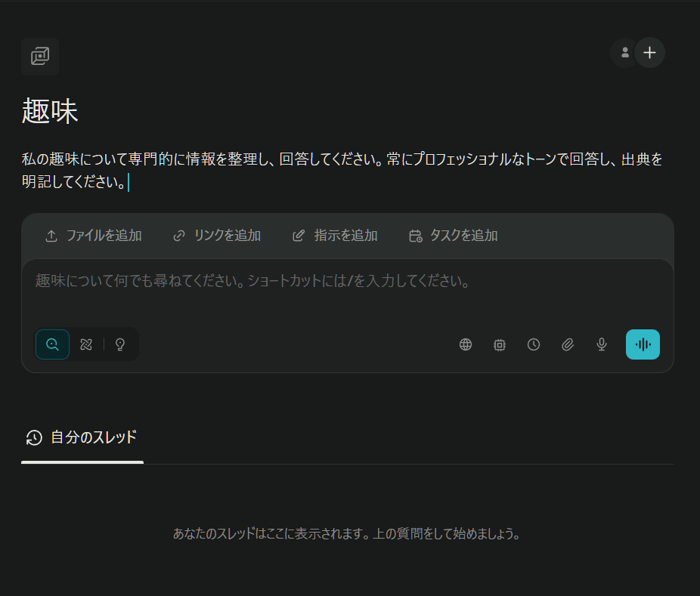This screenshot has width=700, height=596.
Task: Launch voice mode with the teal waveform button
Action: point(643,344)
